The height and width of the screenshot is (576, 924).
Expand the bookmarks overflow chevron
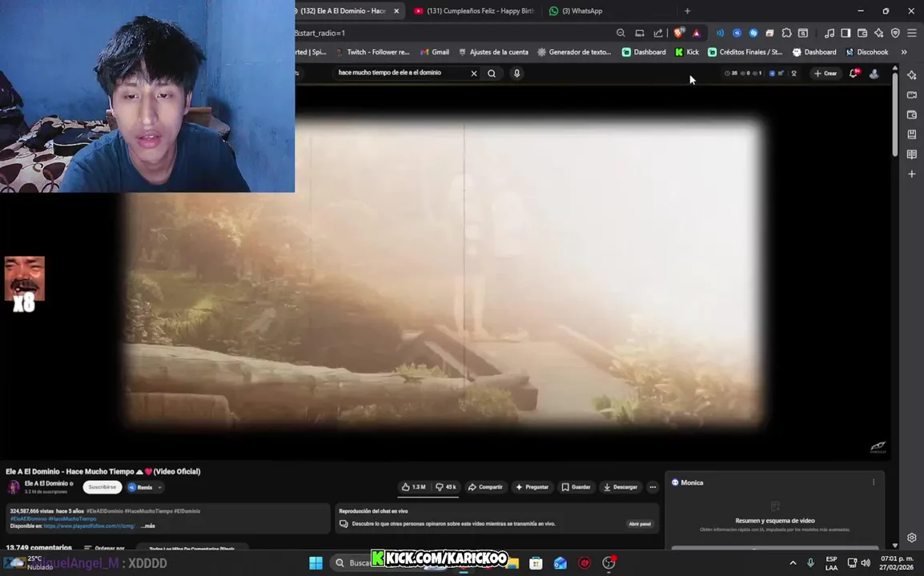tap(904, 52)
